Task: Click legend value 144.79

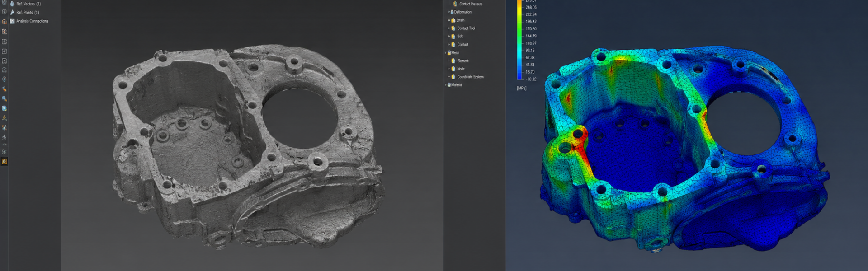Action: (531, 36)
